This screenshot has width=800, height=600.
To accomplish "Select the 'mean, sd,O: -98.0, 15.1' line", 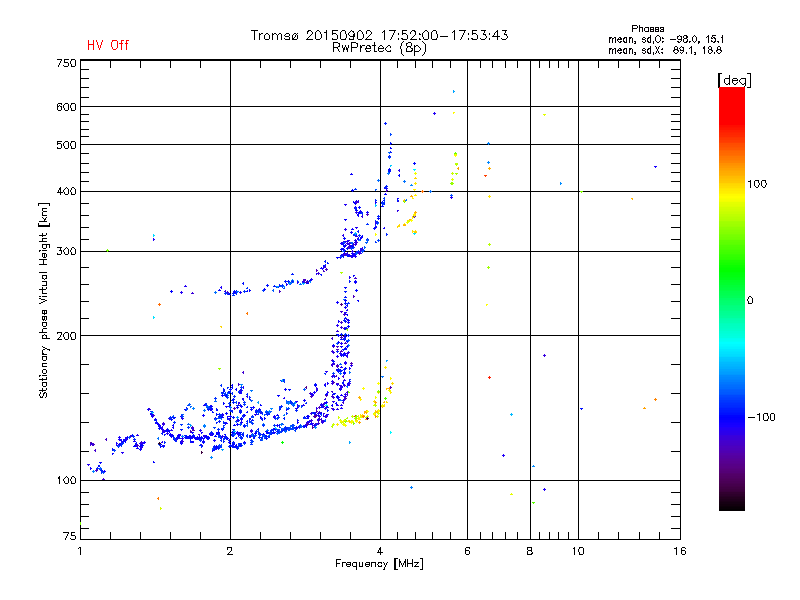I will 666,39.
